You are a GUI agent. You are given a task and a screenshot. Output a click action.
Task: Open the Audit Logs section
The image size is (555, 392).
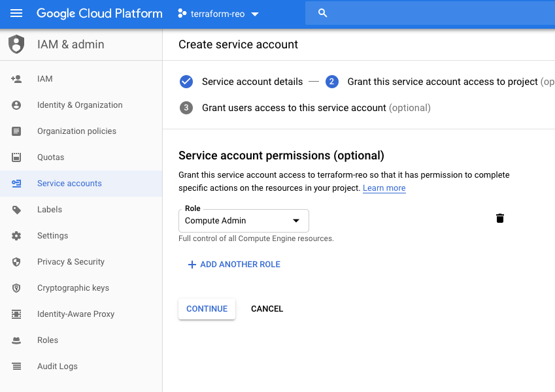tap(58, 367)
